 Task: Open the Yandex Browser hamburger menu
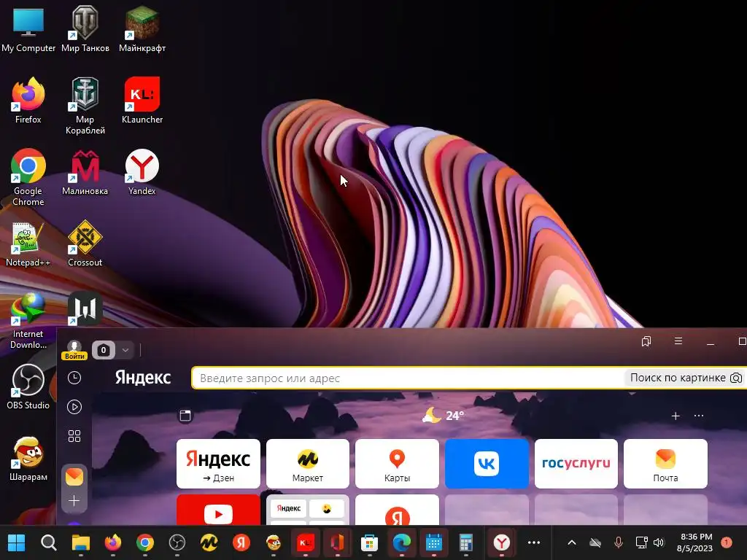click(678, 341)
